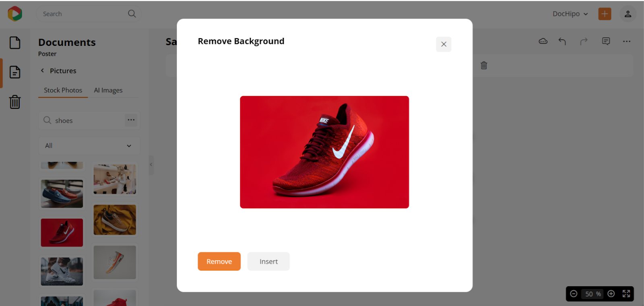
Task: Open the DocHipo account dropdown
Action: (x=570, y=14)
